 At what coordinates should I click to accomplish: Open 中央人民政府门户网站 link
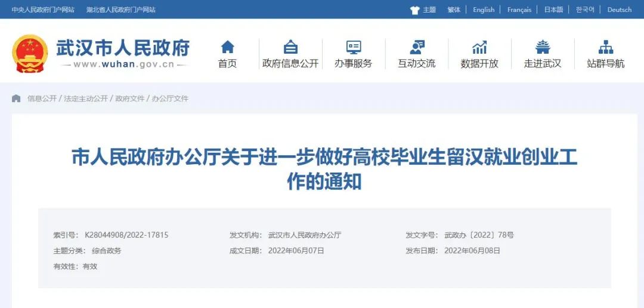coord(43,10)
